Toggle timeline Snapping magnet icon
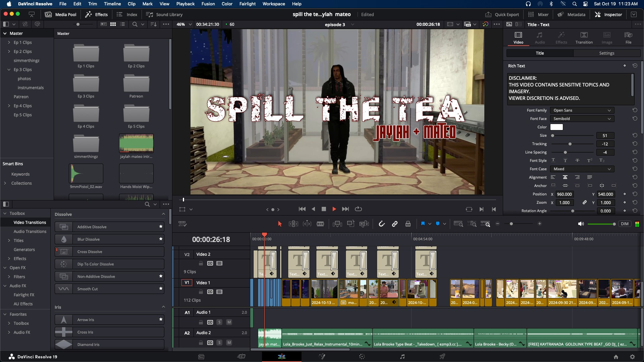The image size is (644, 362). pos(381,224)
